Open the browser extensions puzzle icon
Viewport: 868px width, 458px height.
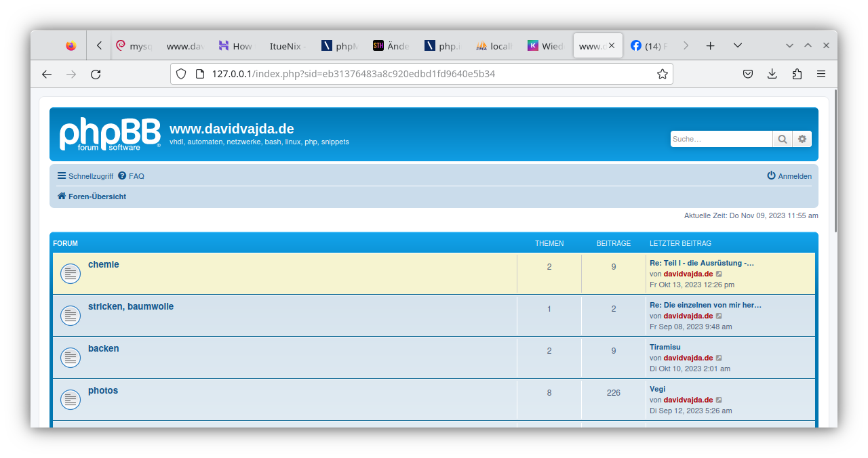click(797, 74)
